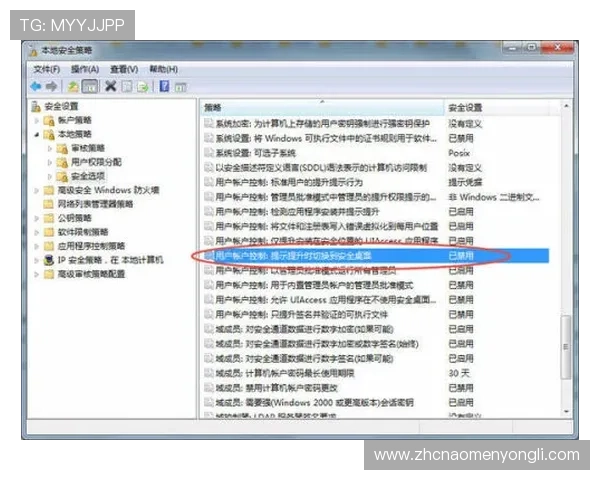Select the 本地策略 tree item
This screenshot has height=480, width=600.
coord(75,134)
